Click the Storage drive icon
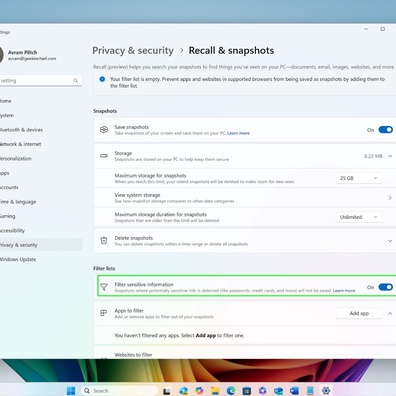The image size is (396, 396). pyautogui.click(x=104, y=156)
